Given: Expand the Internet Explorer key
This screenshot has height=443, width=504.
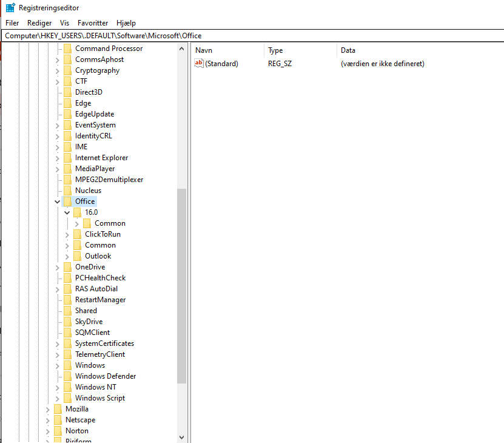Looking at the screenshot, I should 57,158.
